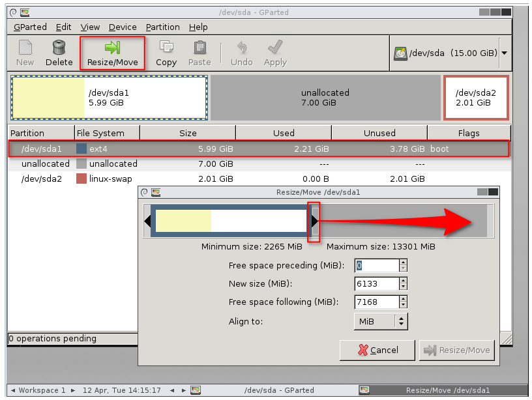The image size is (532, 400).
Task: Switch to /dev/sda - GParted taskbar entry
Action: click(x=279, y=390)
